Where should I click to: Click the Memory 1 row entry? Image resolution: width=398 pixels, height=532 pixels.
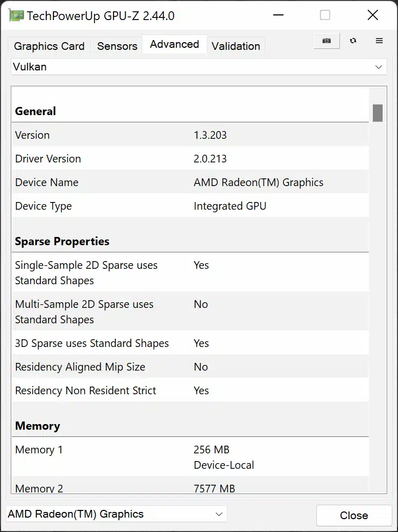point(190,457)
